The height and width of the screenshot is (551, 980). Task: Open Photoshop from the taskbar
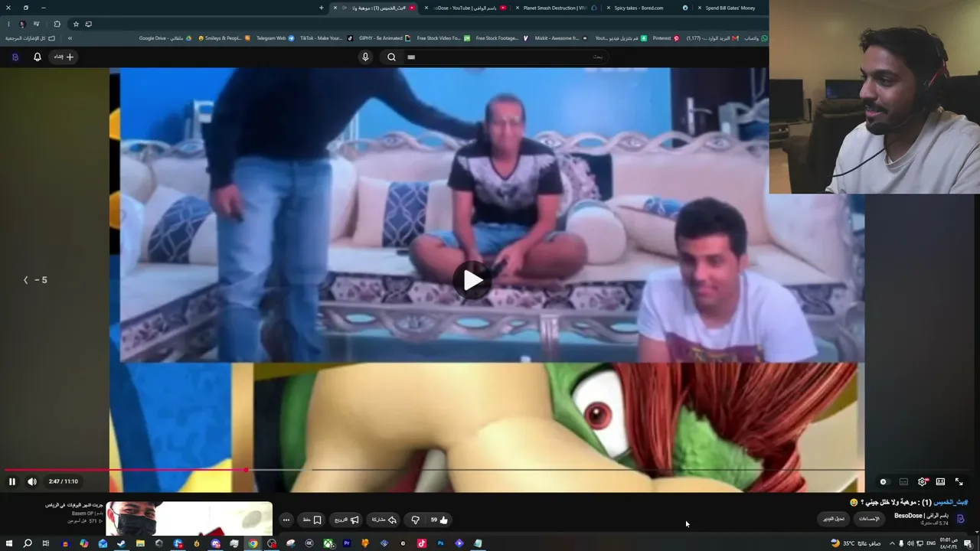click(441, 543)
